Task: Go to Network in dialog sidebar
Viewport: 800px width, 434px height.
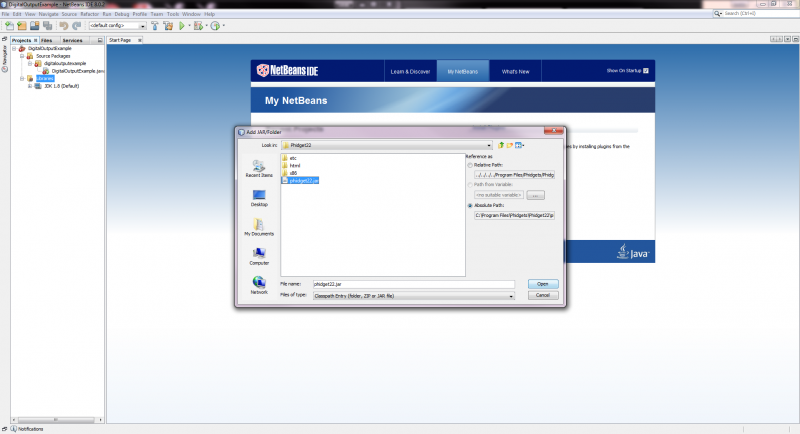Action: click(259, 286)
